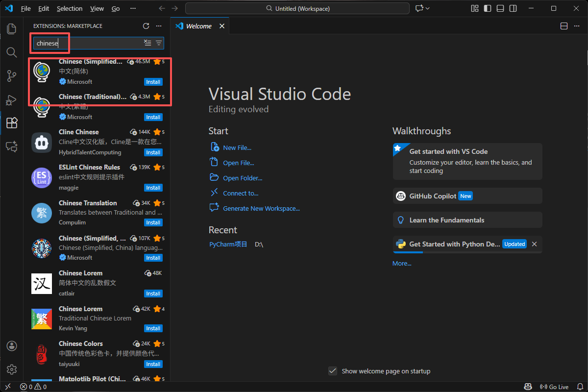The image size is (588, 392).
Task: Open the Manage gear icon
Action: coord(12,369)
